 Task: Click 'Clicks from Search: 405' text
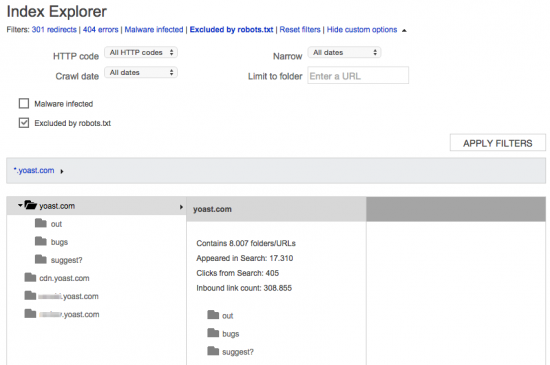pyautogui.click(x=237, y=273)
